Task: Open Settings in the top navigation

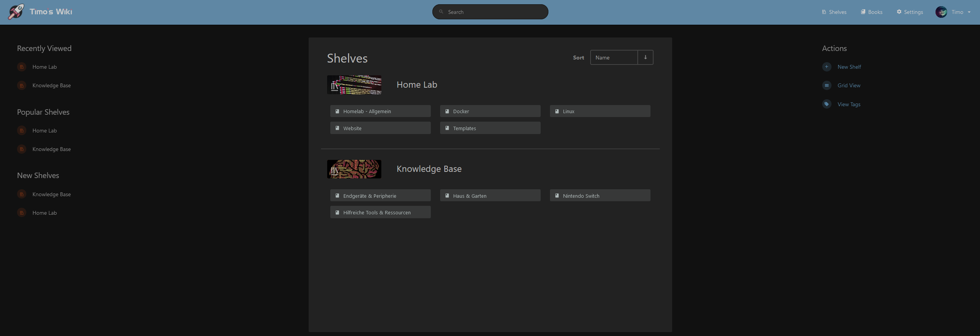Action: pyautogui.click(x=910, y=12)
